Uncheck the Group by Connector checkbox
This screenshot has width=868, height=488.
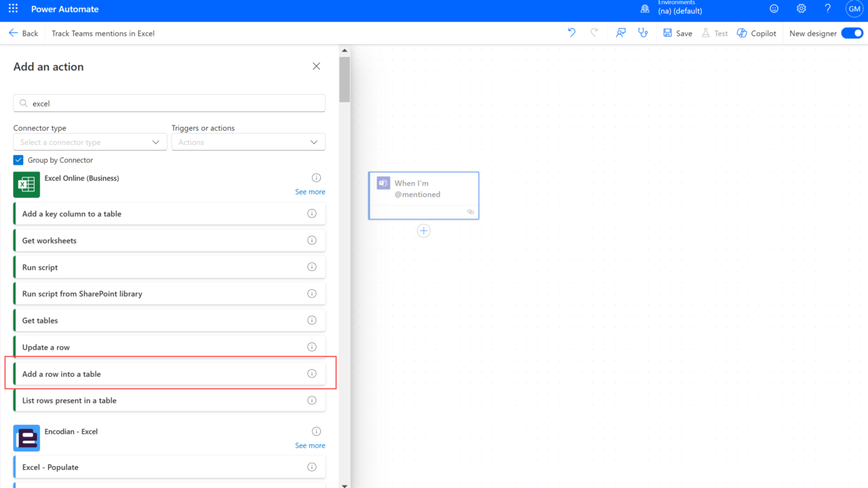point(18,160)
